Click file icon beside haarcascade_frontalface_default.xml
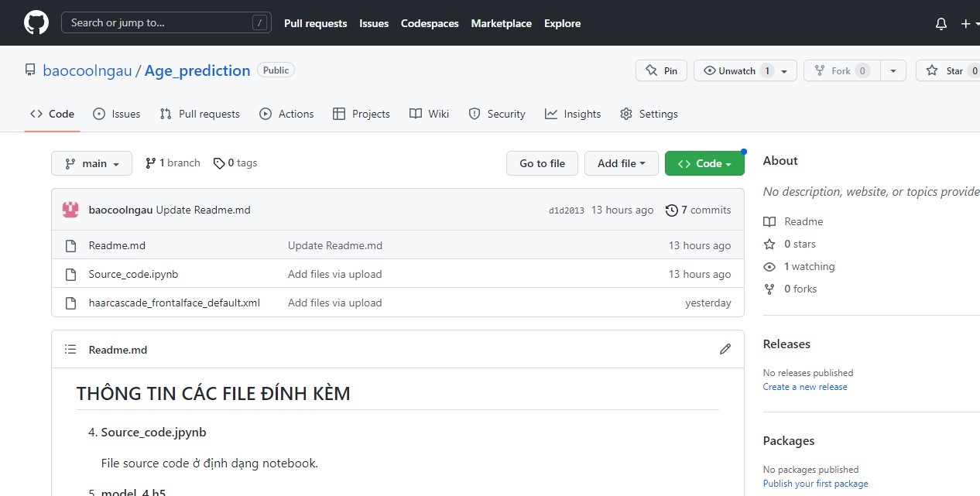 [x=70, y=303]
